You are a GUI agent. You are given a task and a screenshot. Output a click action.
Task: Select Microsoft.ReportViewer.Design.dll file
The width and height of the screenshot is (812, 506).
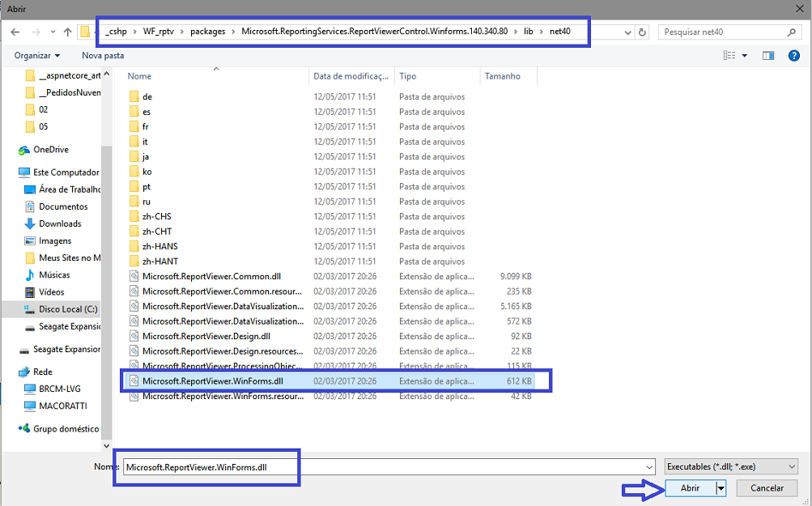click(206, 337)
